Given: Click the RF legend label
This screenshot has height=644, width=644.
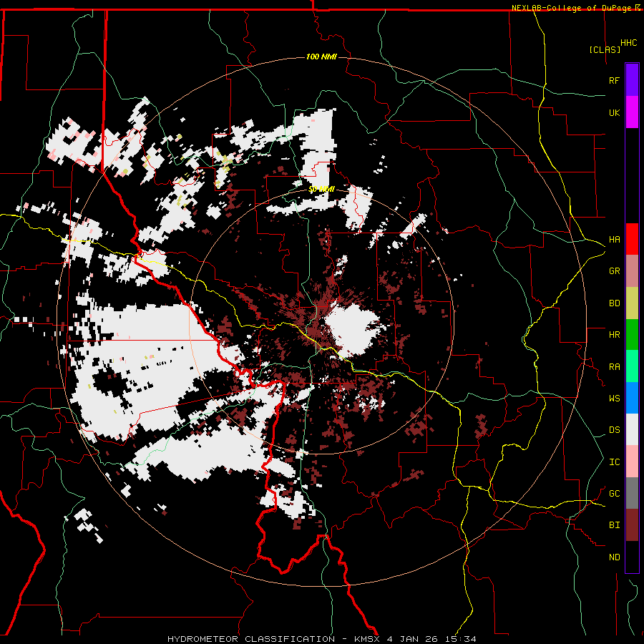Looking at the screenshot, I should [x=614, y=80].
